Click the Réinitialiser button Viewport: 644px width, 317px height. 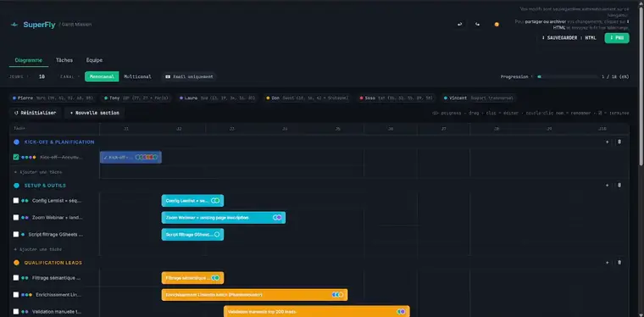[x=36, y=113]
